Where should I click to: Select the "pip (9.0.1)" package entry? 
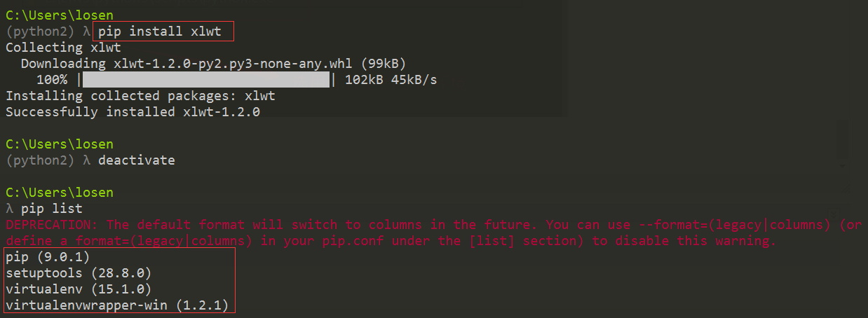point(47,257)
